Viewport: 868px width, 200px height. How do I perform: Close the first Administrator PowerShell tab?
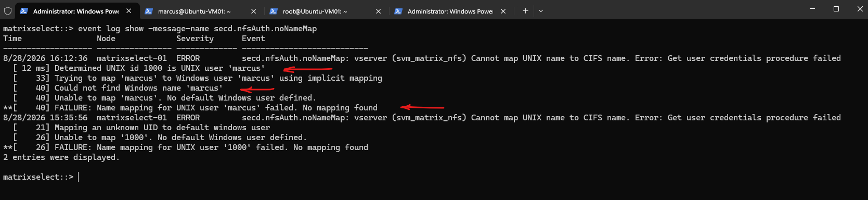pyautogui.click(x=128, y=11)
